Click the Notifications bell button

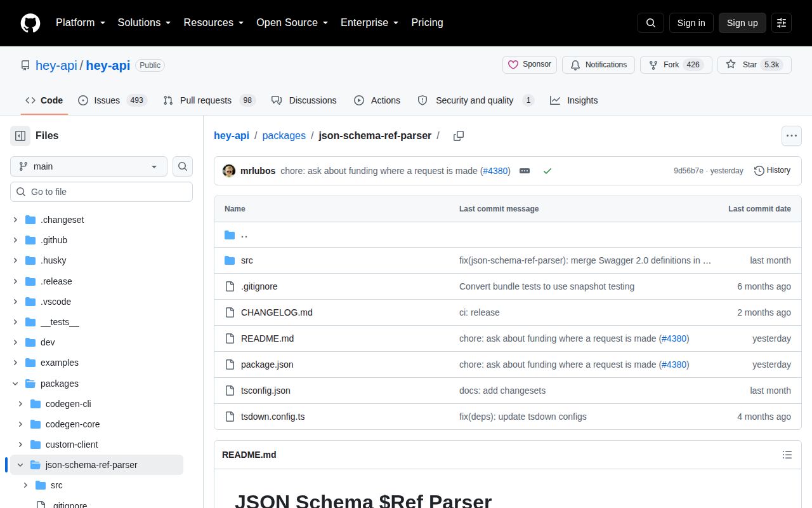(x=598, y=65)
